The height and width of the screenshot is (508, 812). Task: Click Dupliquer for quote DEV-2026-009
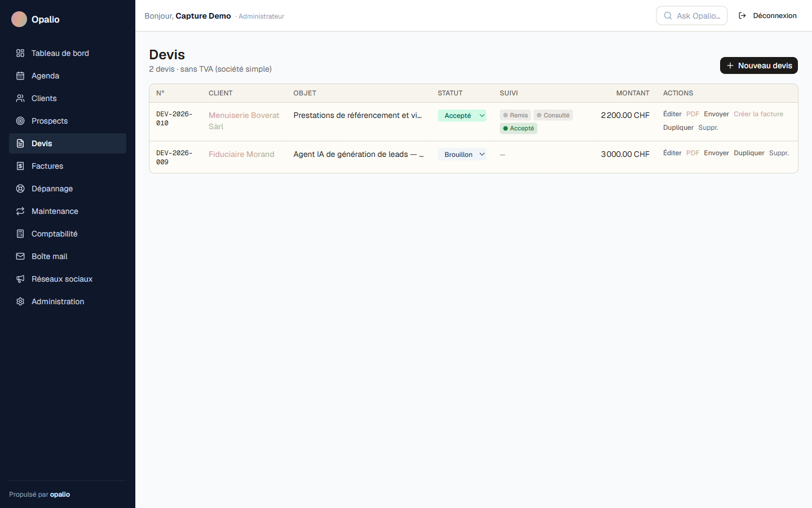point(749,153)
